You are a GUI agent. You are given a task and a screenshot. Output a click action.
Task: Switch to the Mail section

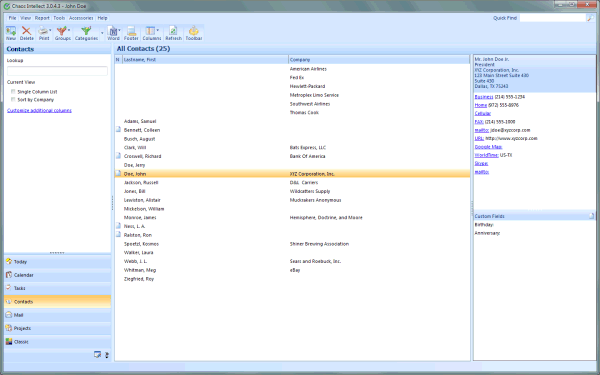tap(57, 315)
